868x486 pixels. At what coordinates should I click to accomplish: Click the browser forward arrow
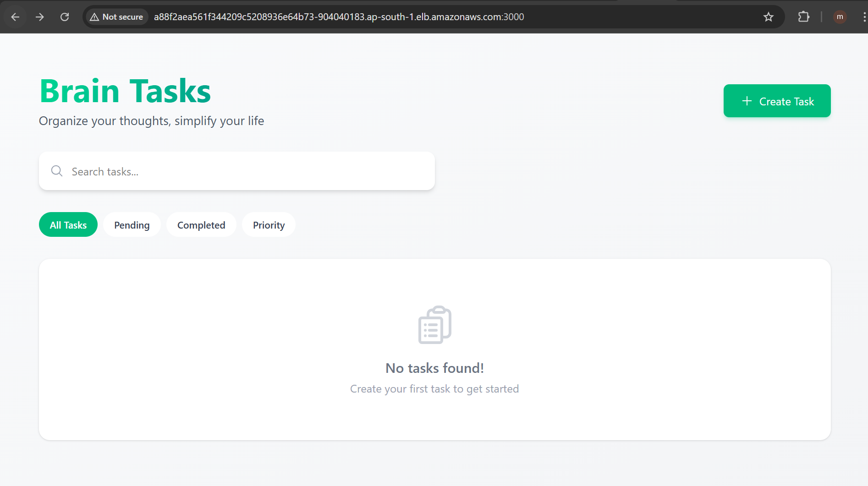click(40, 17)
